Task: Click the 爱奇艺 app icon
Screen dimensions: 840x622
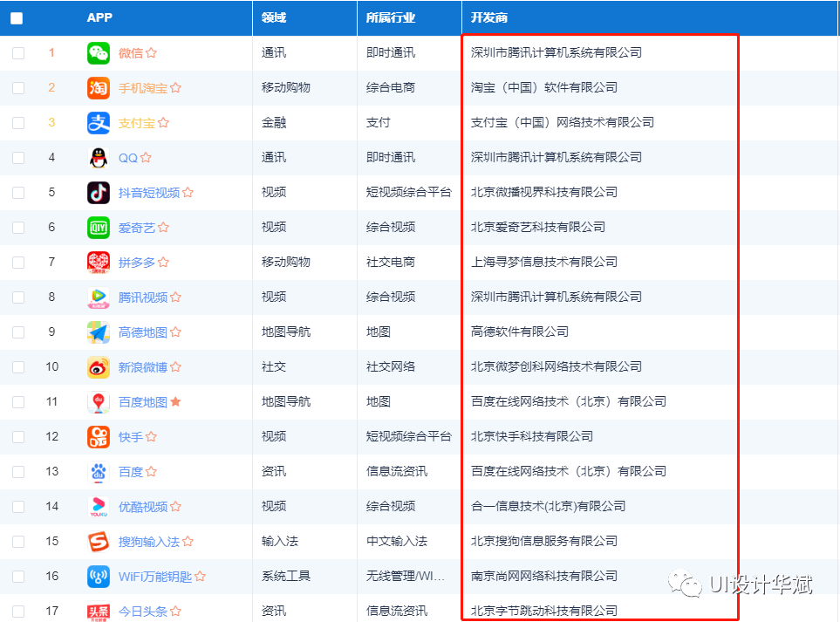Action: [x=99, y=227]
